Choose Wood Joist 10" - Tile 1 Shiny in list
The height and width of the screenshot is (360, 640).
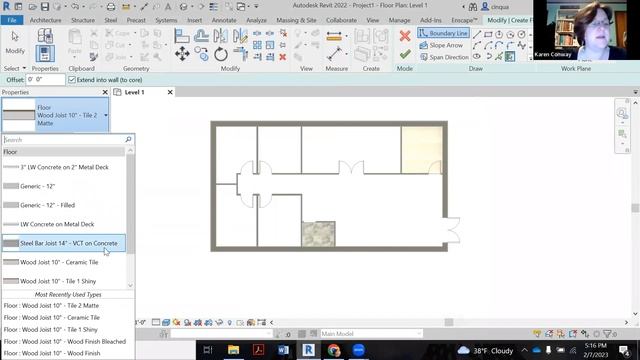[64, 281]
